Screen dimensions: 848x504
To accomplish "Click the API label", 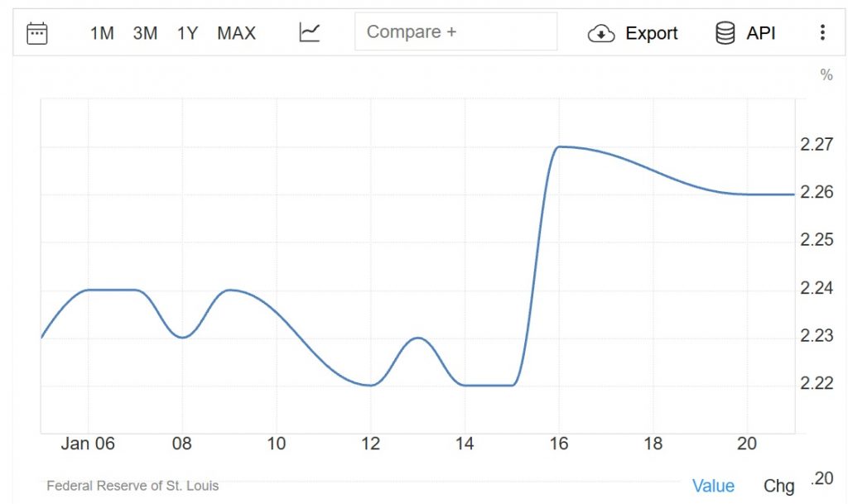I will point(760,33).
